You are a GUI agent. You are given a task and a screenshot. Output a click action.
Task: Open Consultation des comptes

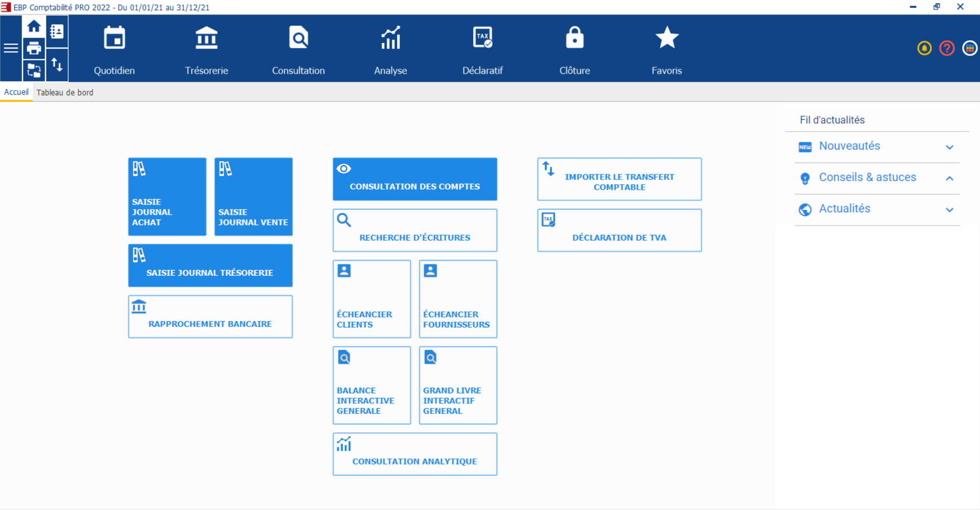414,179
